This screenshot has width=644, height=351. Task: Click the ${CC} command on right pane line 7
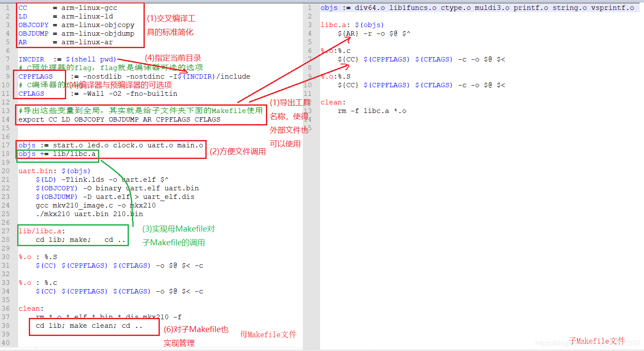[421, 59]
